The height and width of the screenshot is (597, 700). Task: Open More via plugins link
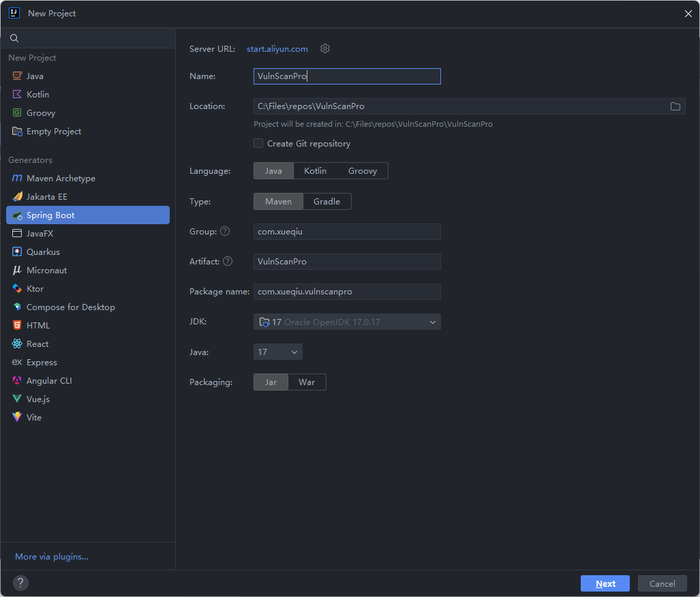coord(52,557)
